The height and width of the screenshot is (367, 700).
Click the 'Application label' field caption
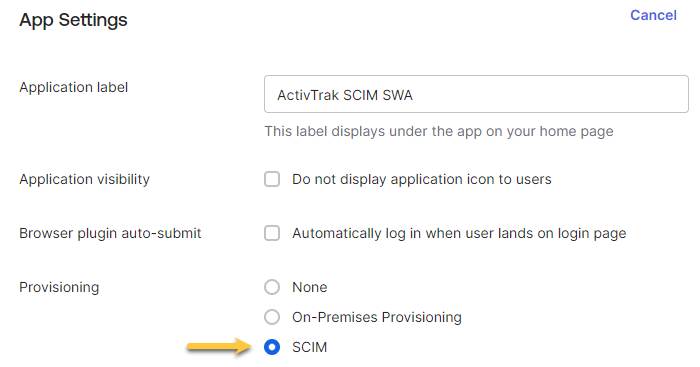74,88
